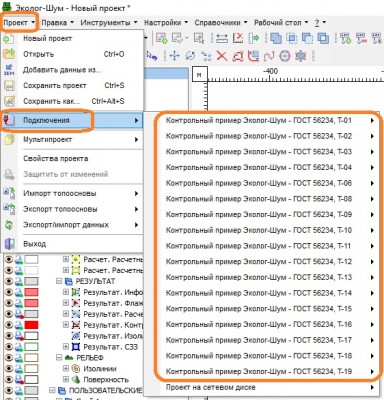
Task: Expand the Изолинии tree node
Action: coord(66,369)
